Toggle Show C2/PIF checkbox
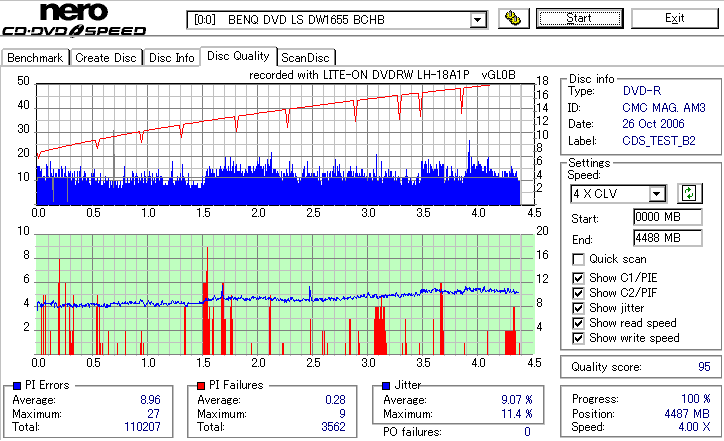Viewport: 724px width, 441px height. (578, 293)
